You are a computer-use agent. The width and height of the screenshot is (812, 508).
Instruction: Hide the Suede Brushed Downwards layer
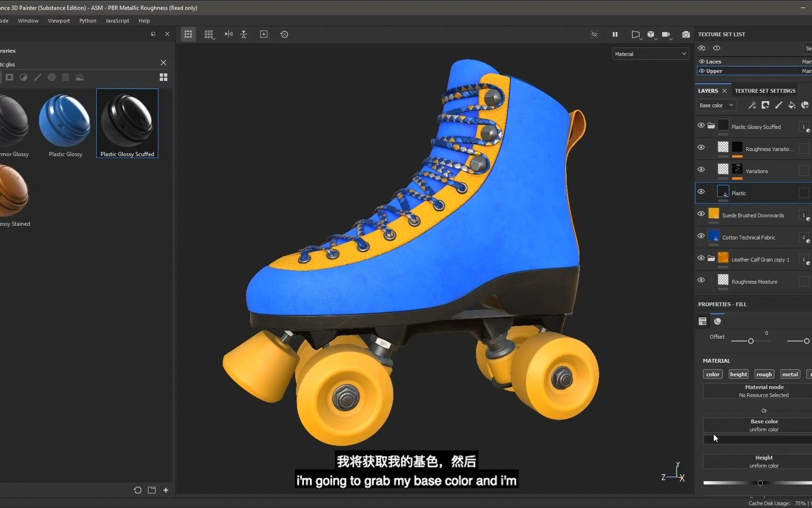tap(701, 214)
